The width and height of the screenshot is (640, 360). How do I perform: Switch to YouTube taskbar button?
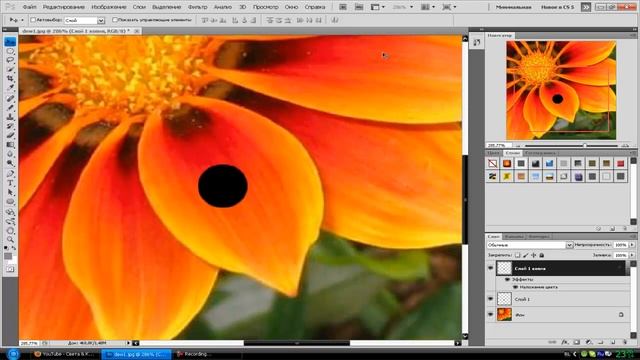[65, 354]
